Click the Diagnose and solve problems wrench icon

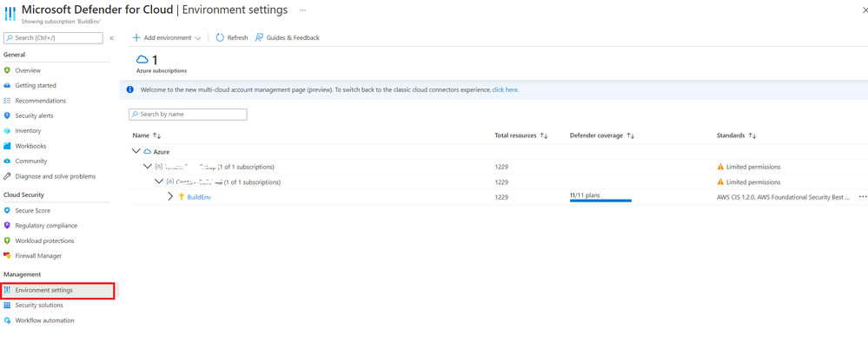point(7,176)
